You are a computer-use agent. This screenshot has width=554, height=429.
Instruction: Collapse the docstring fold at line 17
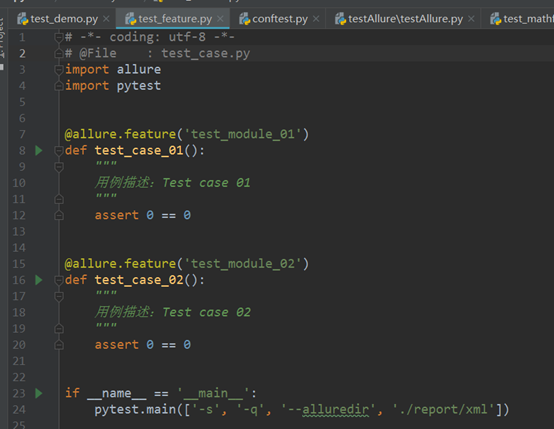59,296
